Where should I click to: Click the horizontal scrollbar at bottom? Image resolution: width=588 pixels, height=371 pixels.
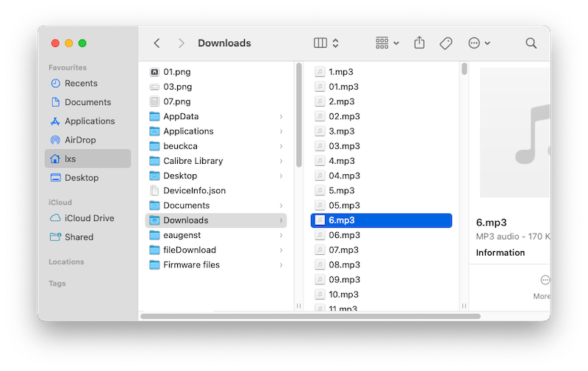(x=309, y=316)
